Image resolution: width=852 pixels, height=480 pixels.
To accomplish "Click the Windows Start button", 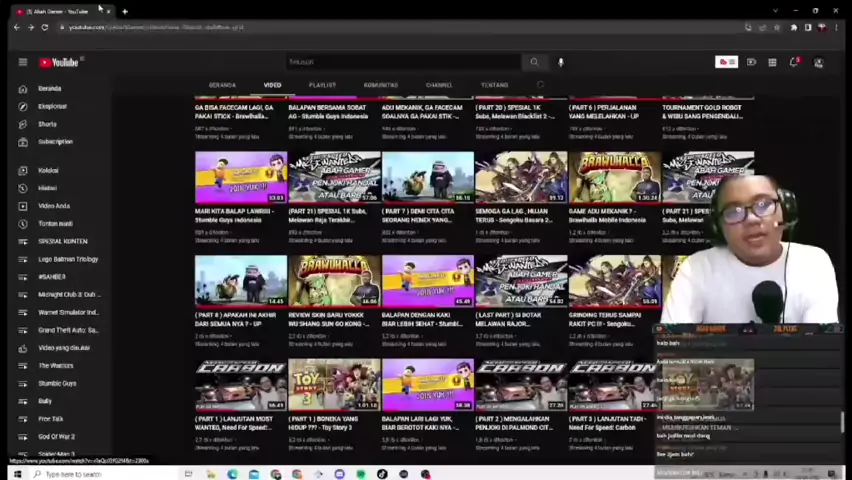I will pyautogui.click(x=17, y=474).
